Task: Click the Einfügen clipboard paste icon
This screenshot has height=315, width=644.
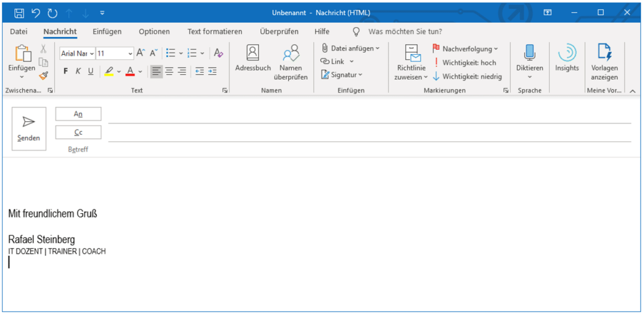Action: [22, 54]
